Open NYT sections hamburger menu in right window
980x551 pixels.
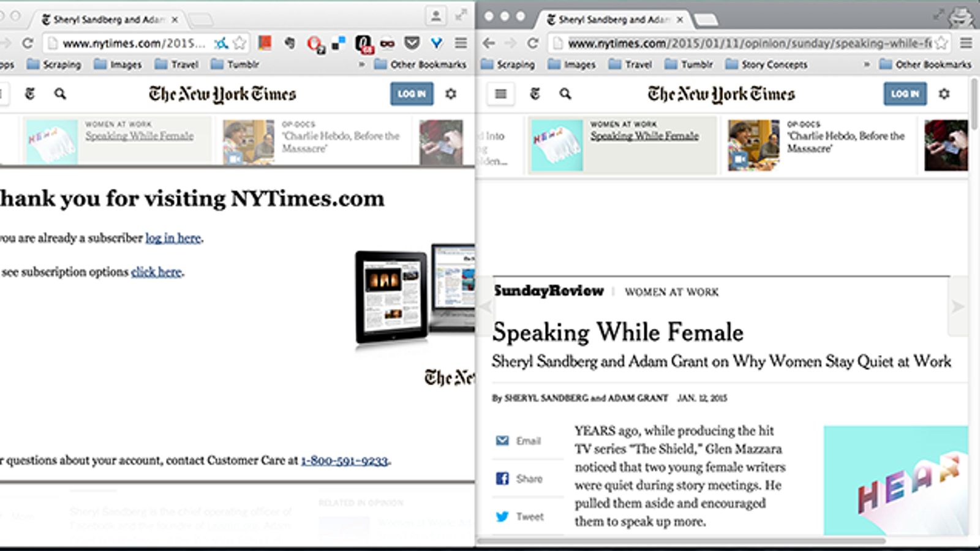(x=500, y=94)
